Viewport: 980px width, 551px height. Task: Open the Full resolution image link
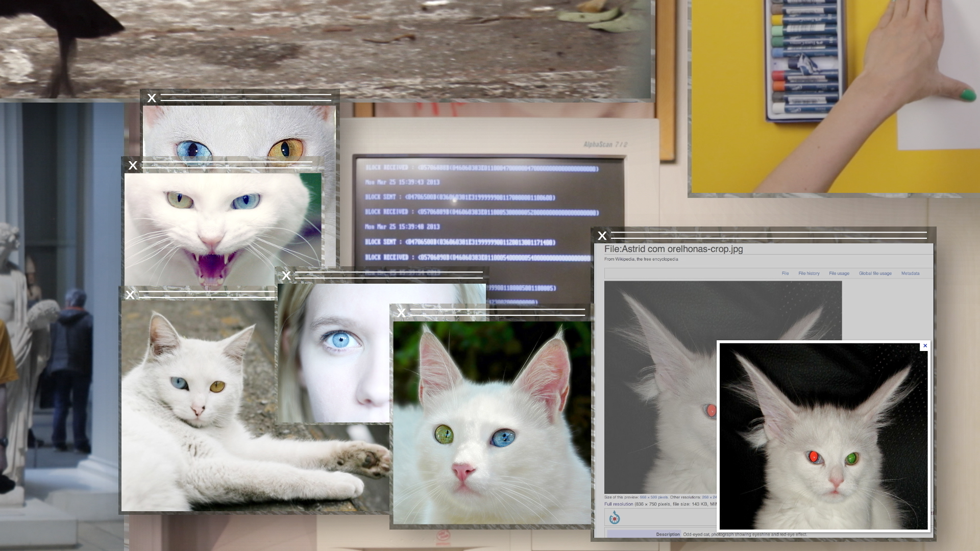pos(618,503)
